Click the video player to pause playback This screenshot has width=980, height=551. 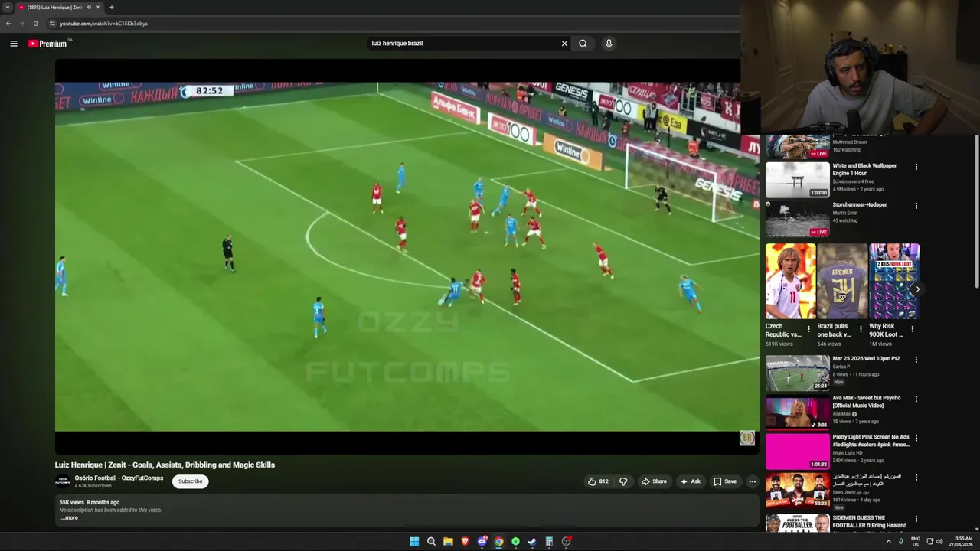(407, 256)
